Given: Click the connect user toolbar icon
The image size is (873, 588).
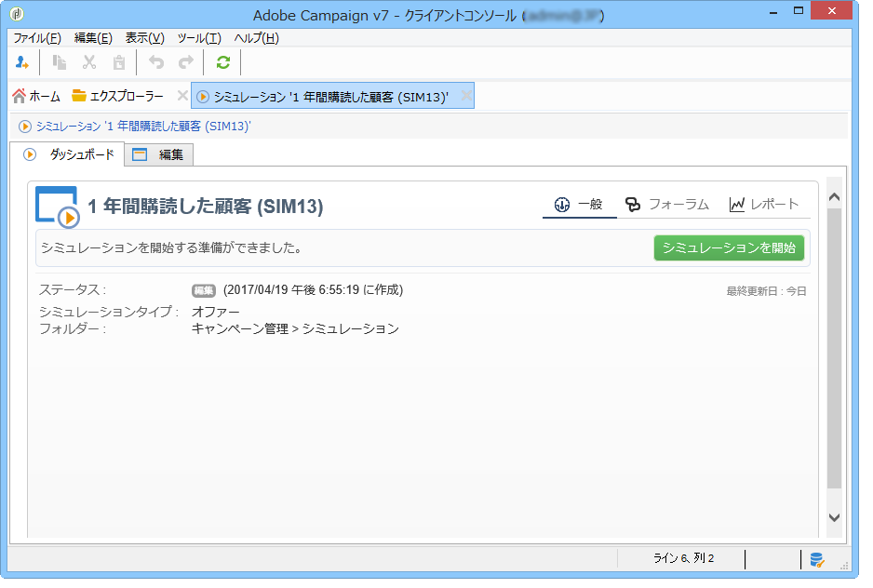Looking at the screenshot, I should pyautogui.click(x=22, y=62).
